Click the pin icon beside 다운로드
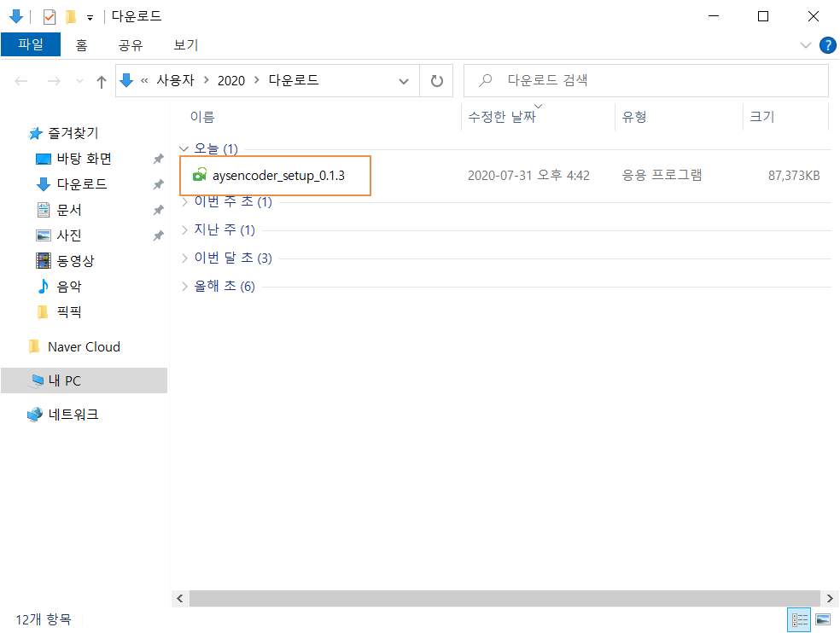840x633 pixels. click(x=158, y=184)
